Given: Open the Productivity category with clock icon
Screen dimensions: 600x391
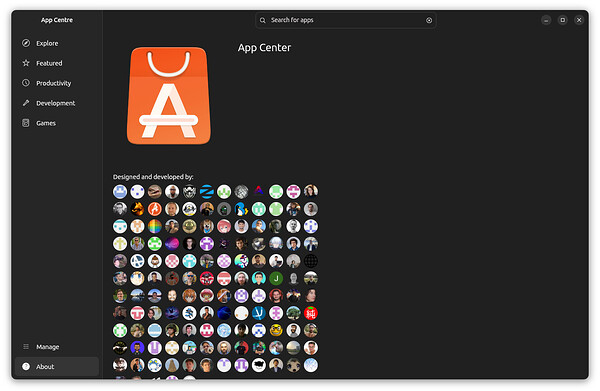Looking at the screenshot, I should [57, 83].
